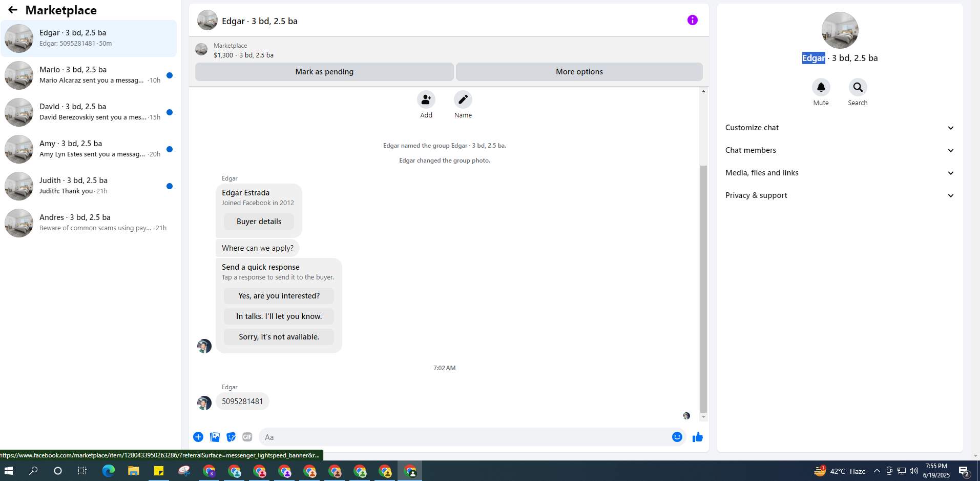Click the Add people icon

(426, 99)
